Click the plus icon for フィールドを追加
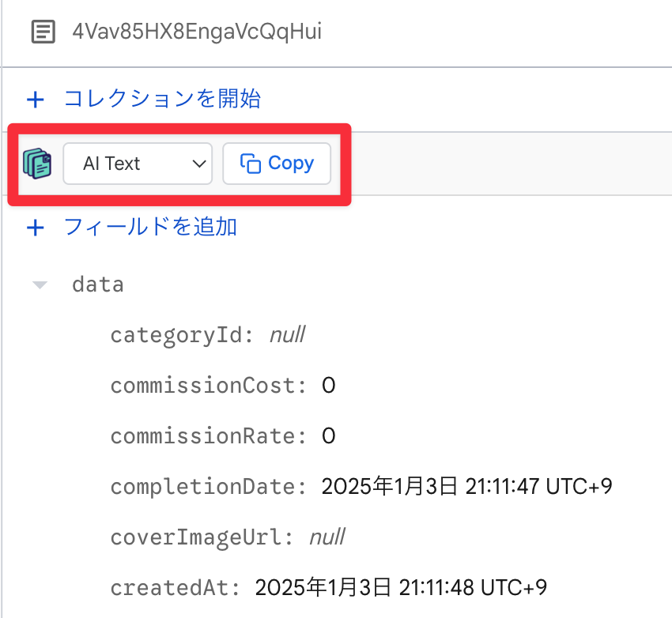Viewport: 672px width, 618px height. click(x=36, y=228)
